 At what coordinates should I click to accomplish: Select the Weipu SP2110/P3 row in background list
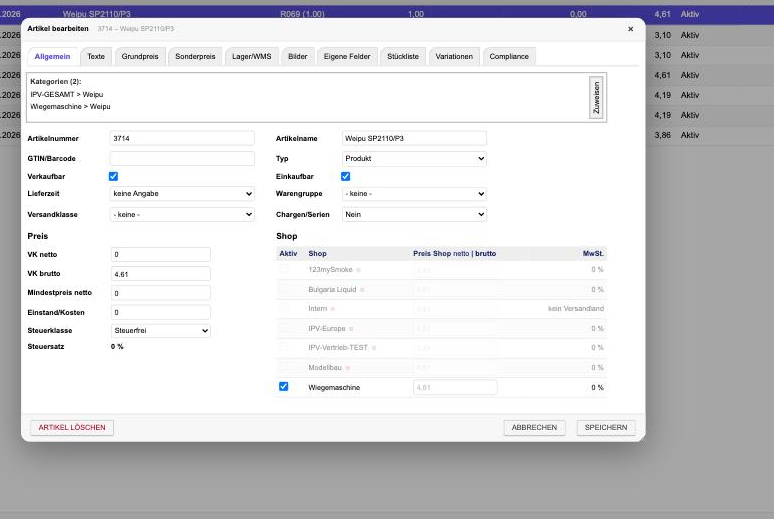[387, 13]
